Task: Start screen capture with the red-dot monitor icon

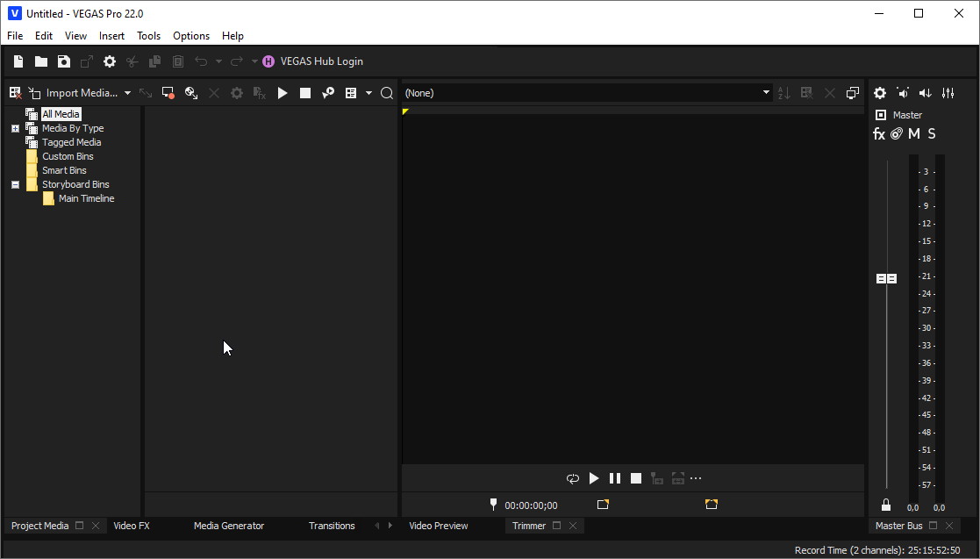Action: point(168,93)
